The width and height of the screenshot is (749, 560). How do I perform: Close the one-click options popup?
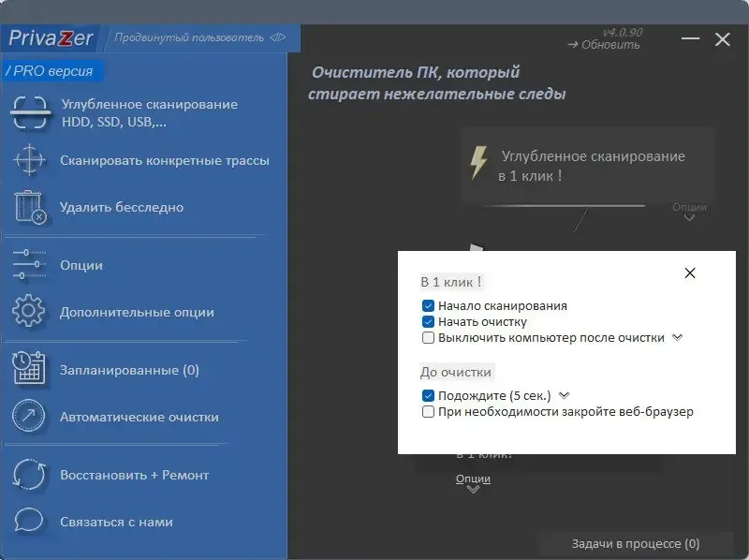(x=690, y=273)
